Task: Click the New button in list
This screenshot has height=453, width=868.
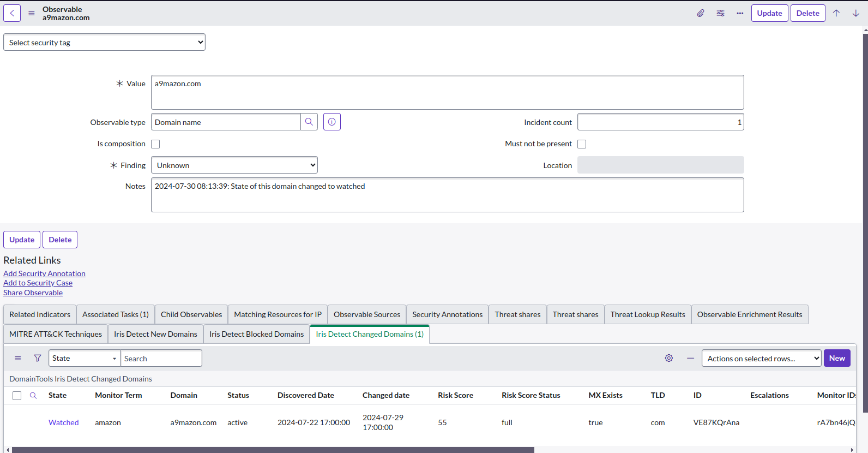Action: click(x=837, y=358)
